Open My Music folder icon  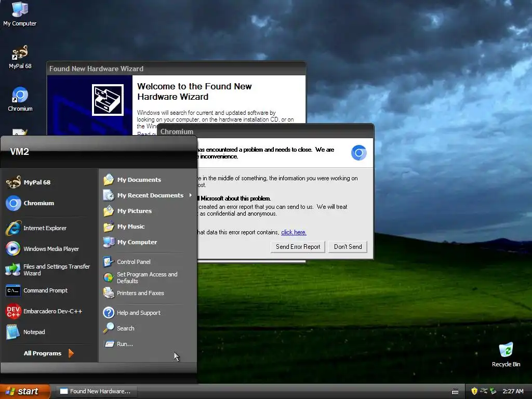tap(109, 227)
